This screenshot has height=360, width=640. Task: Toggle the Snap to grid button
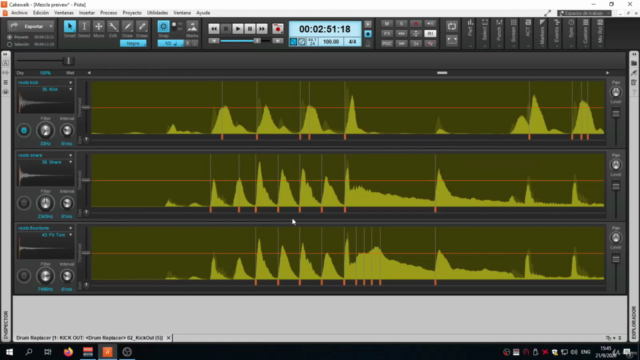163,27
